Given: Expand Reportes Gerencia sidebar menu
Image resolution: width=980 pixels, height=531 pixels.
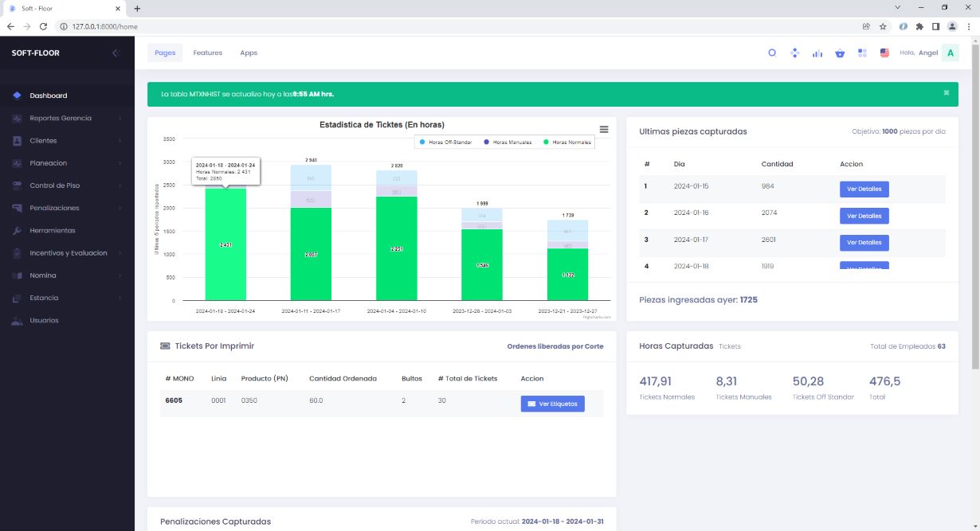Looking at the screenshot, I should point(61,118).
